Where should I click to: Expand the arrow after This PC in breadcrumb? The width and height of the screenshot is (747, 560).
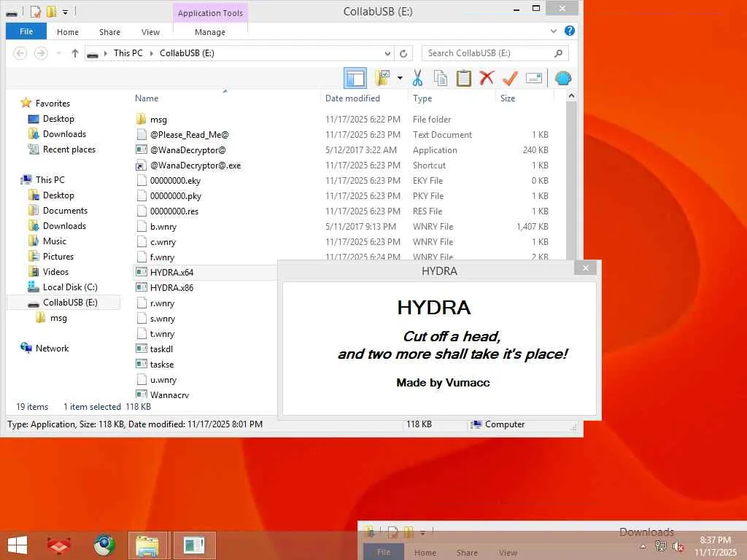[x=152, y=53]
